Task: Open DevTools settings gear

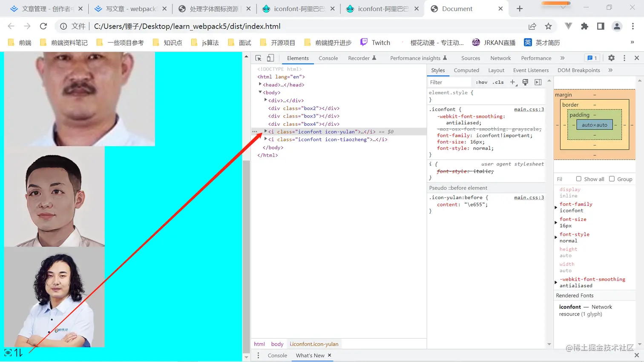Action: (611, 58)
